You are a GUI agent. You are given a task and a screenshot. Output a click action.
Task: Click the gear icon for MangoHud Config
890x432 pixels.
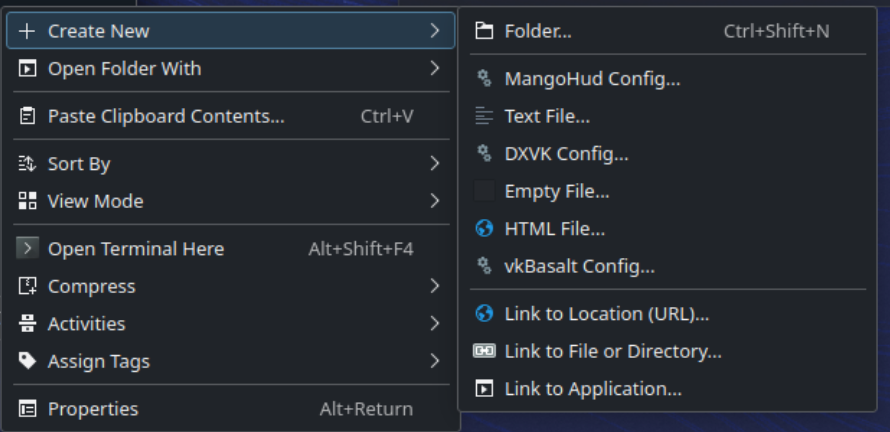(x=484, y=79)
